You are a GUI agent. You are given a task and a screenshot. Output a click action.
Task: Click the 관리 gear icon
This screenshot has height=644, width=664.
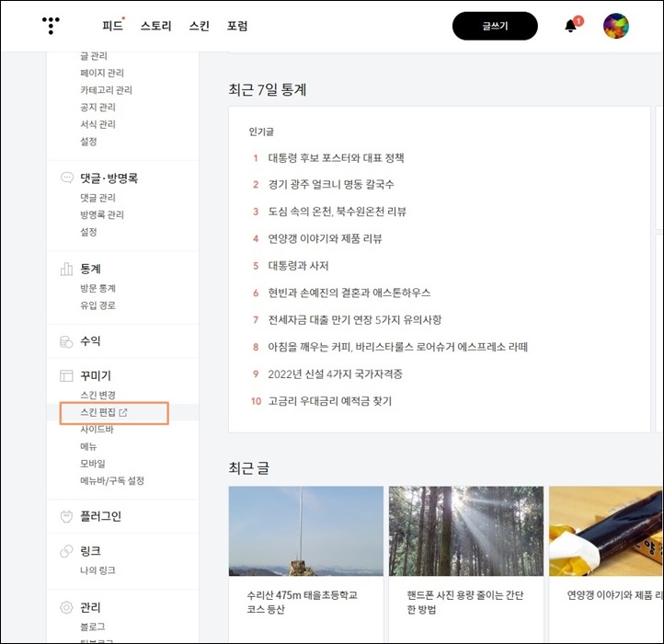(66, 607)
